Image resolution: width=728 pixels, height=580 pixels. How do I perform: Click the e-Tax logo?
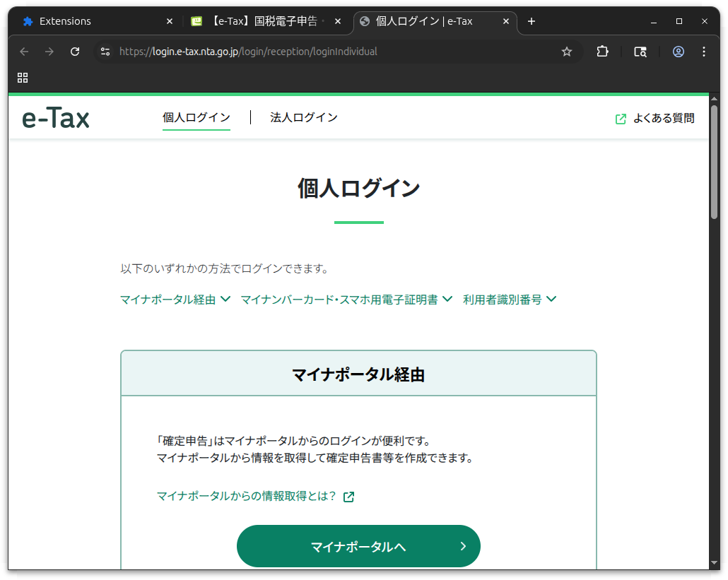(55, 117)
